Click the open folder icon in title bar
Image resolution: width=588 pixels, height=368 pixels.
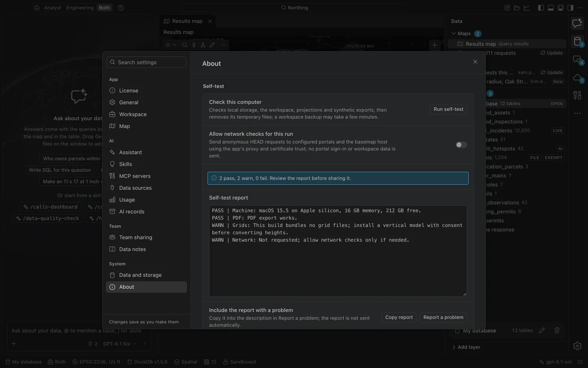click(x=517, y=8)
